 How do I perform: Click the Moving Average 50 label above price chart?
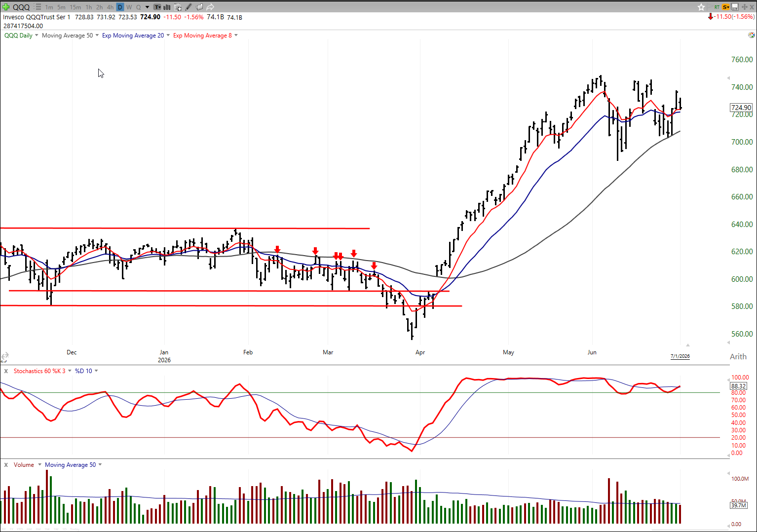[x=67, y=36]
